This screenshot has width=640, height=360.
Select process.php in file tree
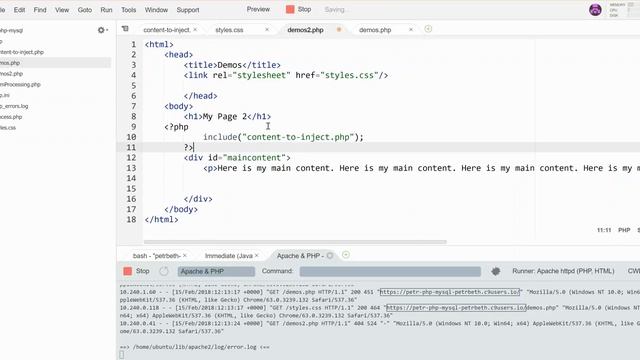point(11,117)
